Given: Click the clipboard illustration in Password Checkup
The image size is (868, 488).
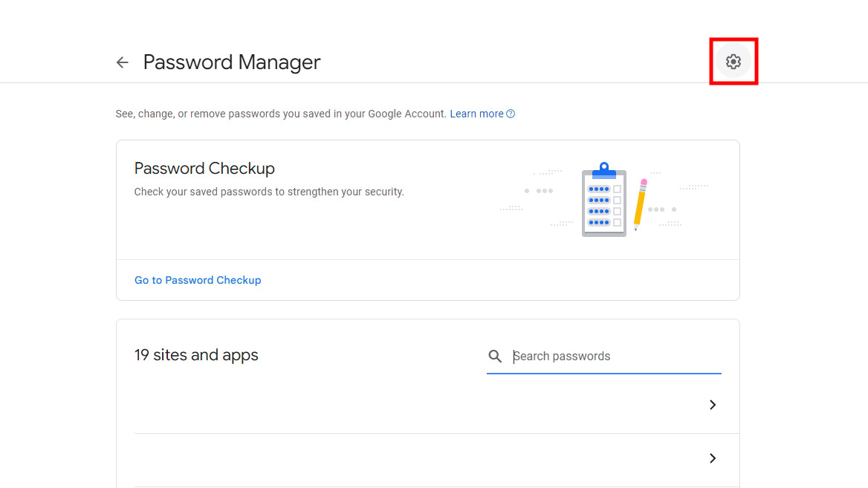Looking at the screenshot, I should 603,202.
